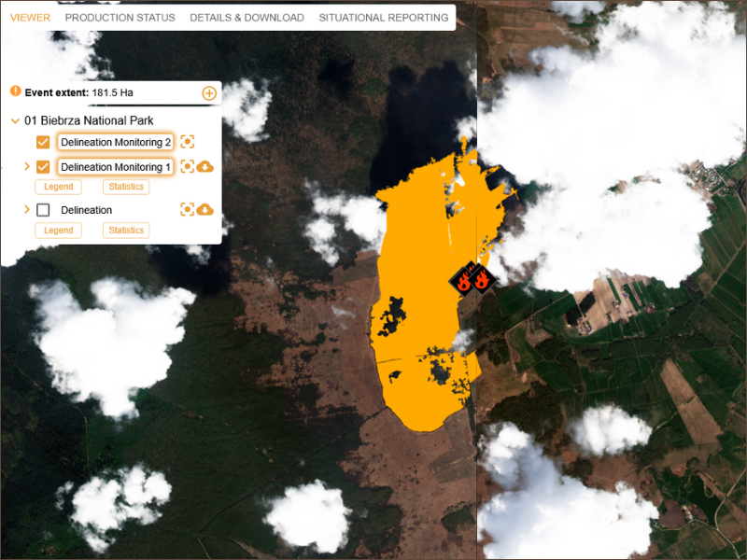
Task: Open the DETAILS & DOWNLOAD tab
Action: [247, 18]
